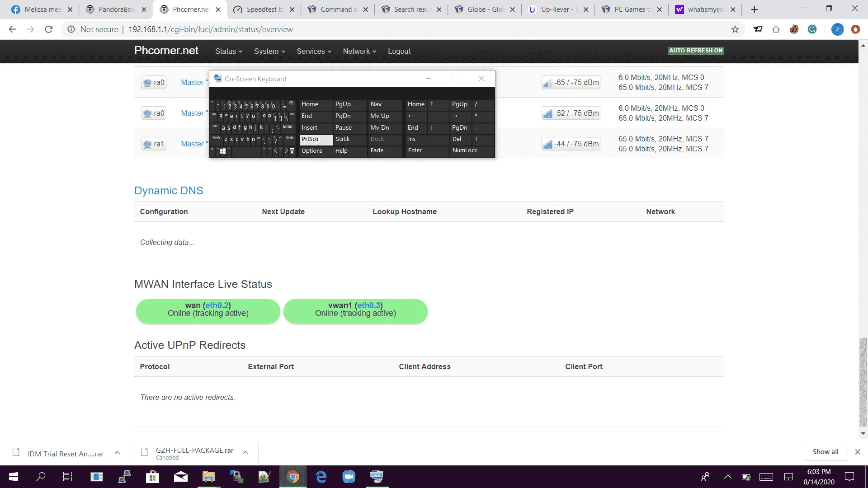Screen dimensions: 868x488
Task: Open Task View from the taskbar
Action: tap(68, 477)
